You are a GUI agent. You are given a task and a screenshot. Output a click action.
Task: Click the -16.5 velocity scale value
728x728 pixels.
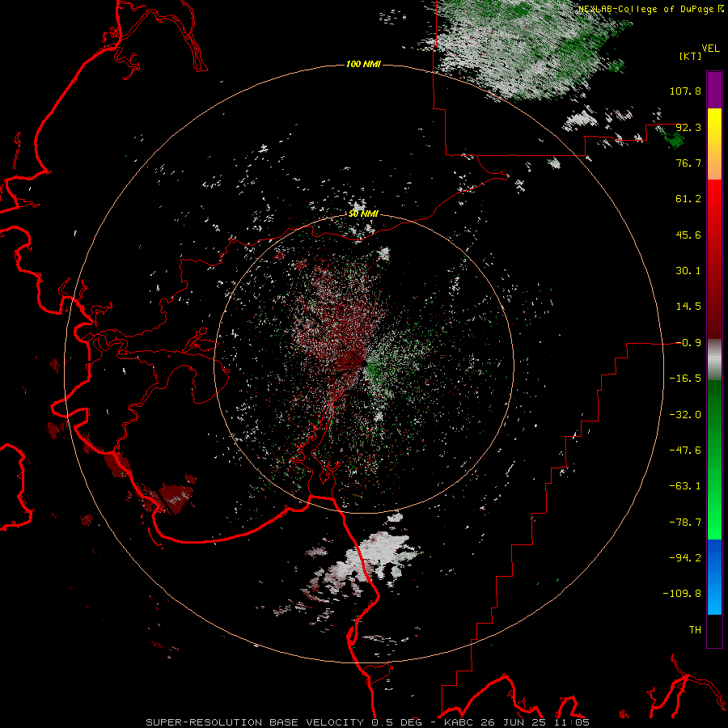pyautogui.click(x=685, y=379)
